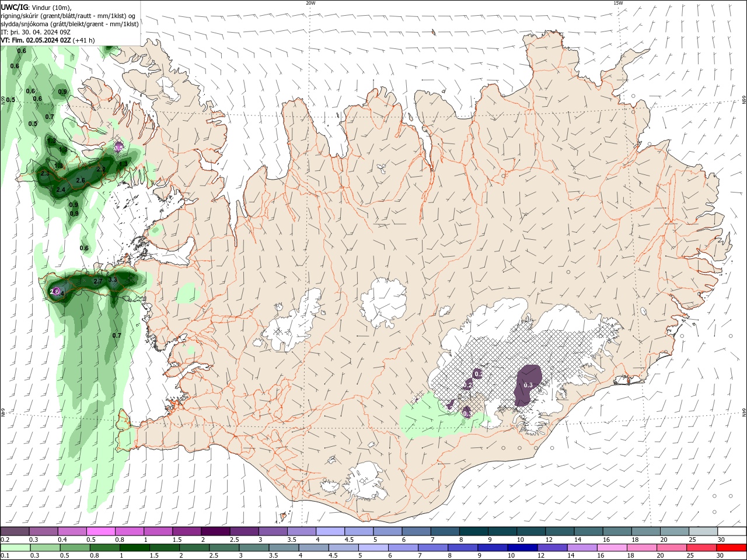Select the deep navy 10 swatch in lower legend

tap(522, 548)
